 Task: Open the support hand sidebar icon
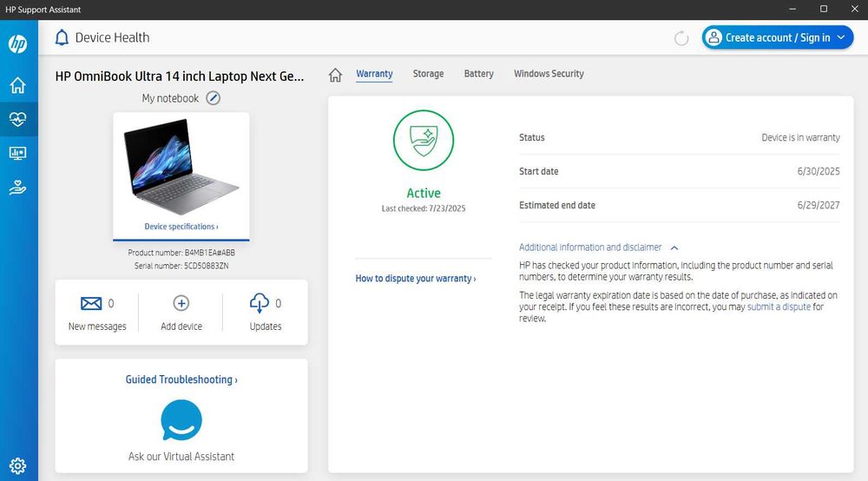(x=18, y=188)
